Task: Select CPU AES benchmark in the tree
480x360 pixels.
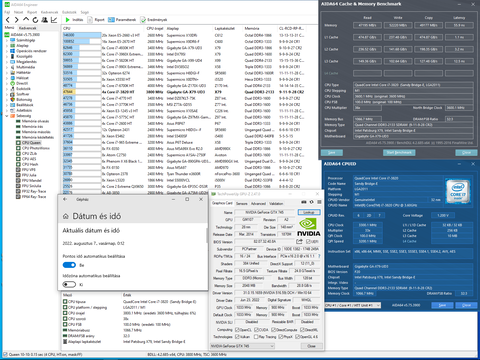Action: click(26, 159)
